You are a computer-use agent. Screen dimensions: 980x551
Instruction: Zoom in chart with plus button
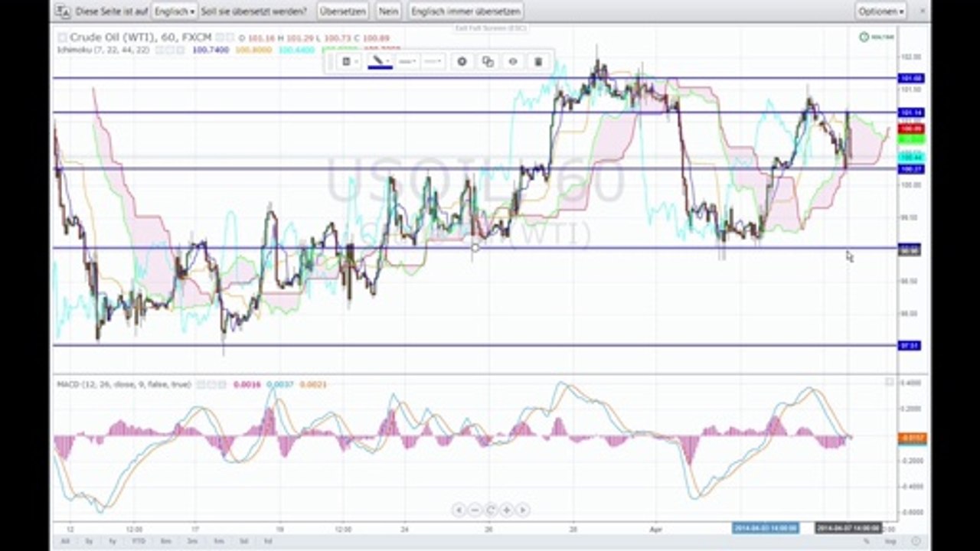coord(507,510)
